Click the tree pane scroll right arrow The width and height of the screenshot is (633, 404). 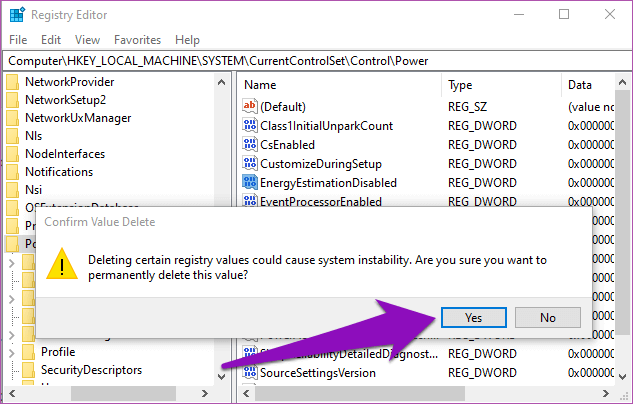pos(205,393)
